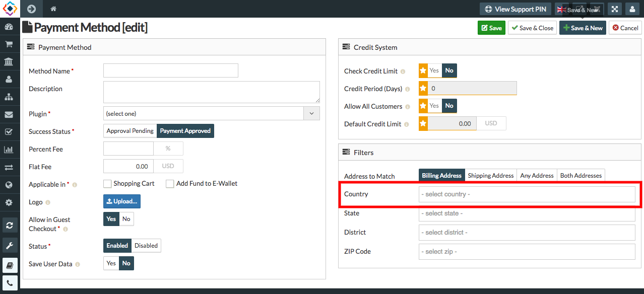This screenshot has height=294, width=644.
Task: Open the select state field
Action: 527,213
